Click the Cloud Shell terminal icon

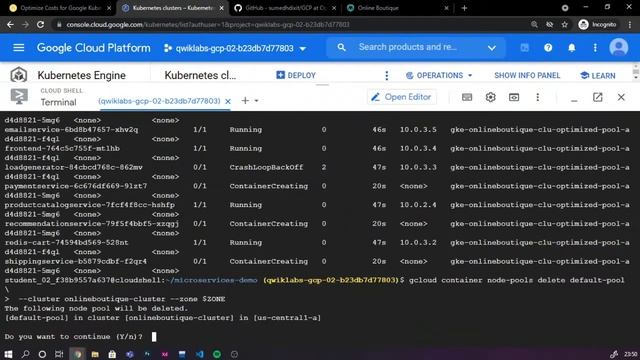point(19,97)
